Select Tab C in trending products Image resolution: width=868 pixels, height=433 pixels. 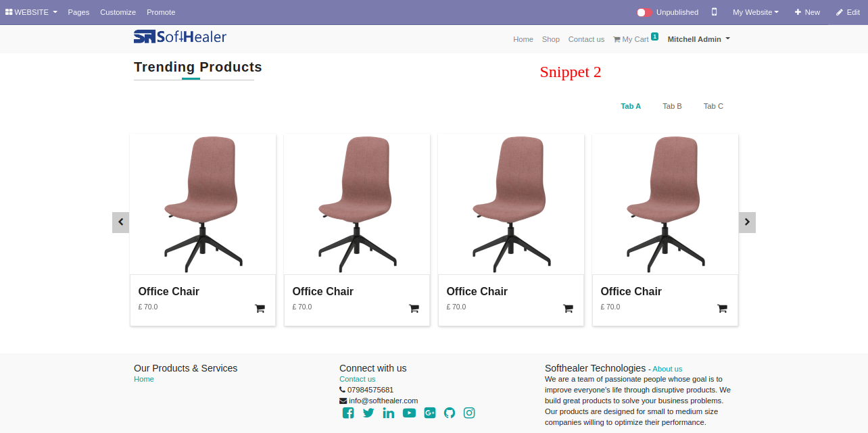tap(713, 106)
